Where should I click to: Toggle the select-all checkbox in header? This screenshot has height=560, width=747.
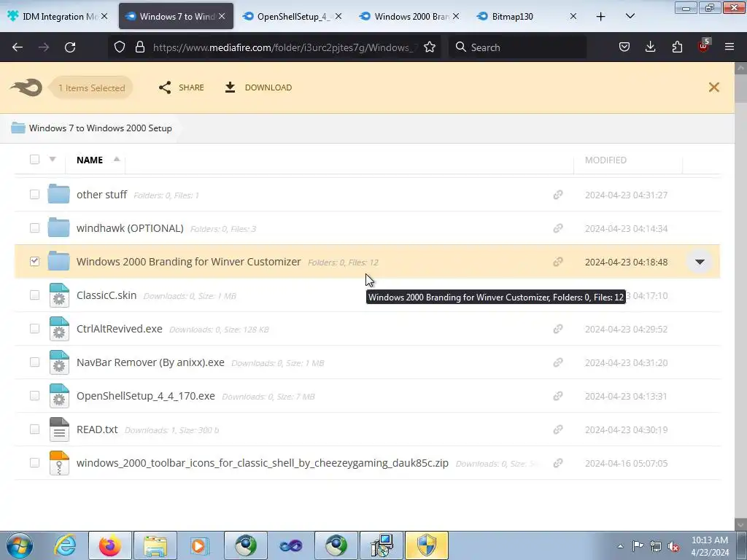34,160
